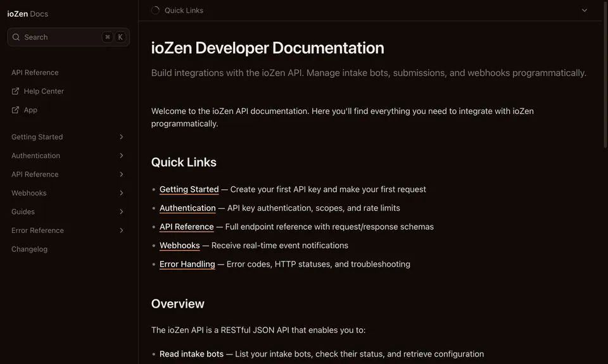
Task: Click the Quick Links header label
Action: tap(184, 11)
